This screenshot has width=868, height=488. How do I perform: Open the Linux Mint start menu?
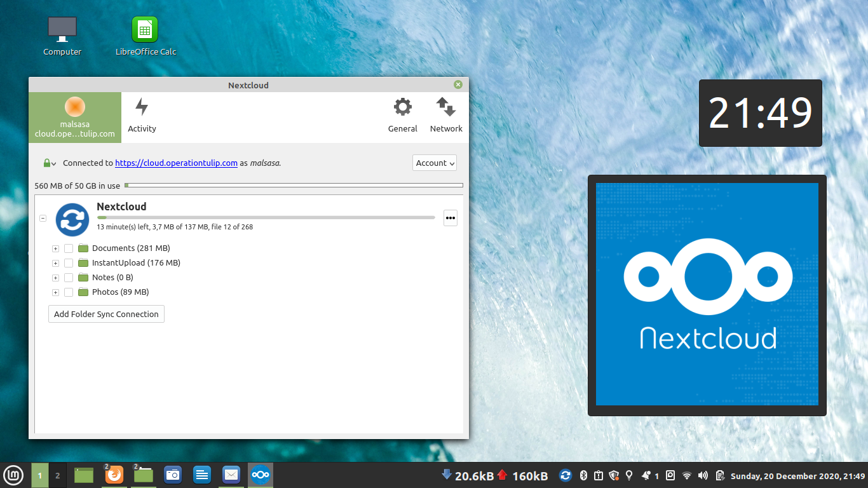pyautogui.click(x=14, y=475)
